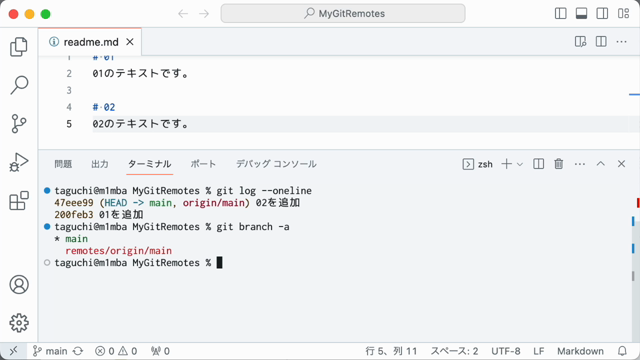Toggle the secondary side bar layout icon
Screen dimensions: 640x360
[x=602, y=13]
